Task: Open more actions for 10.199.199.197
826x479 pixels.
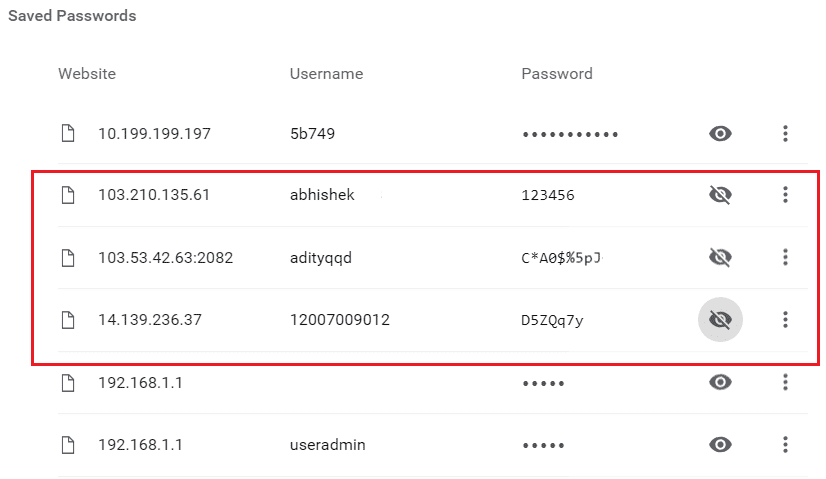Action: 786,133
